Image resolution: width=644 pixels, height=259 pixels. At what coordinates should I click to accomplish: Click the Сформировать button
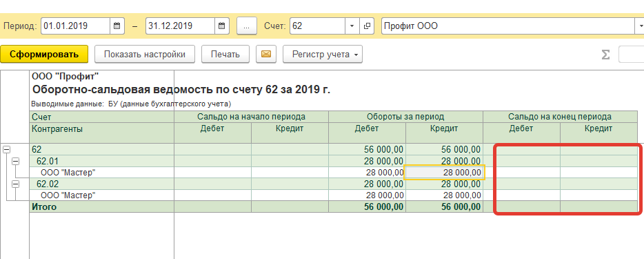click(44, 55)
